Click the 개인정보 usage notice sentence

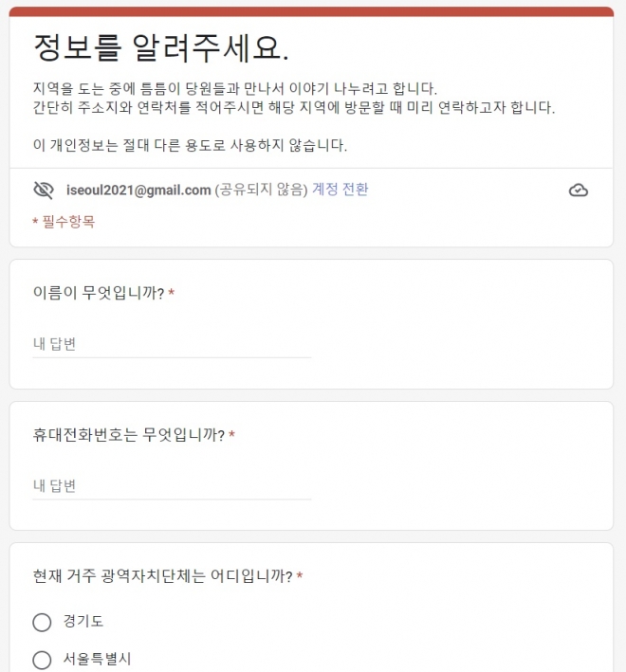[190, 145]
